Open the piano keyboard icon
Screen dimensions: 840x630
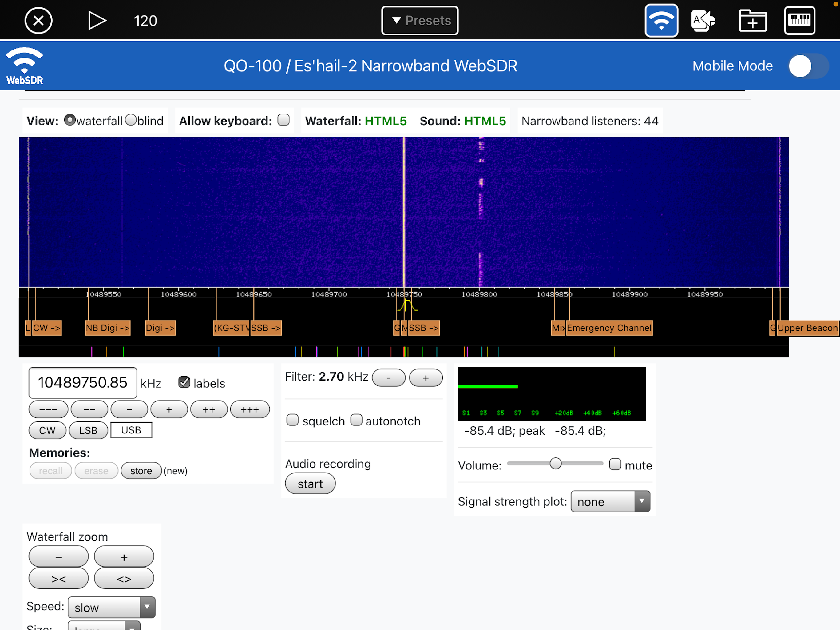point(799,21)
